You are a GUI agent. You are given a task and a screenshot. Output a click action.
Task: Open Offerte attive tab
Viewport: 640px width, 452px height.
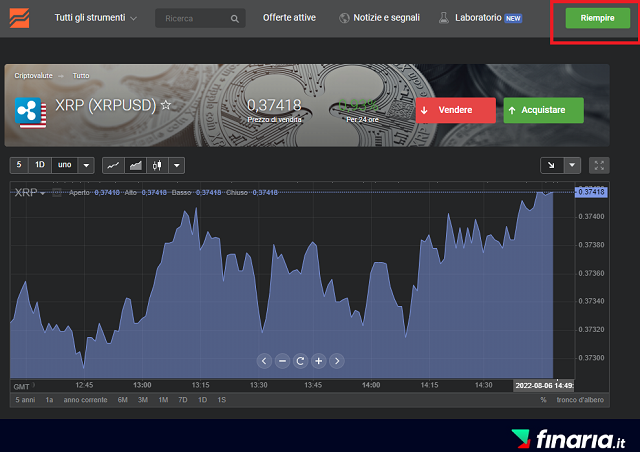[289, 18]
